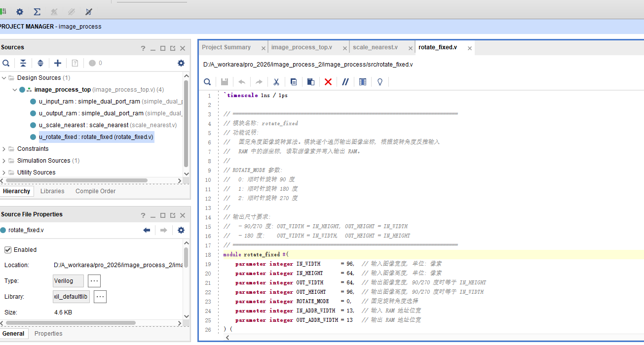The image size is (644, 345).
Task: Expand the Simulation Sources folder
Action: pyautogui.click(x=4, y=161)
